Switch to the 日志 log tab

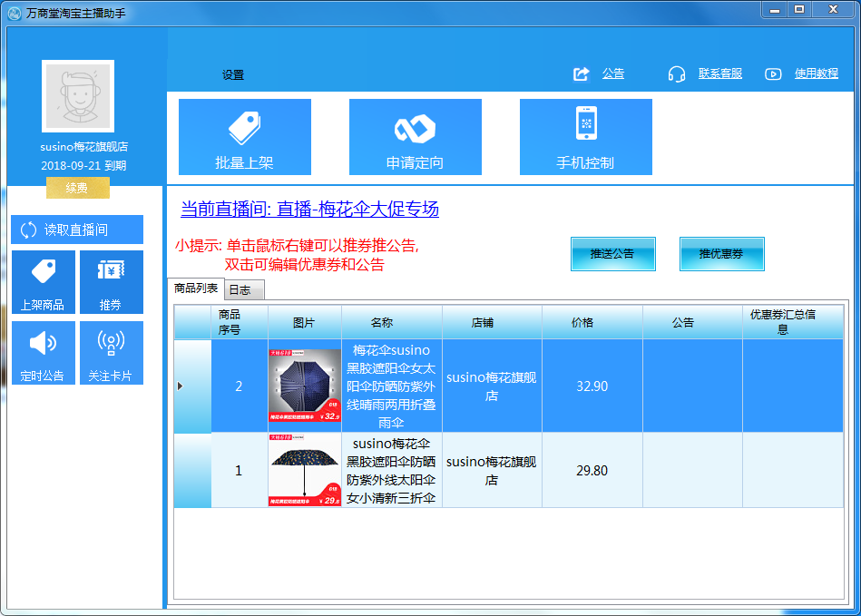[x=241, y=288]
